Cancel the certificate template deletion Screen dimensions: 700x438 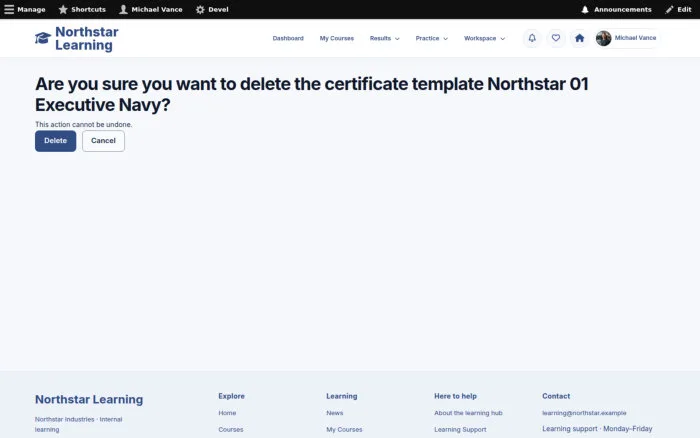click(x=103, y=141)
